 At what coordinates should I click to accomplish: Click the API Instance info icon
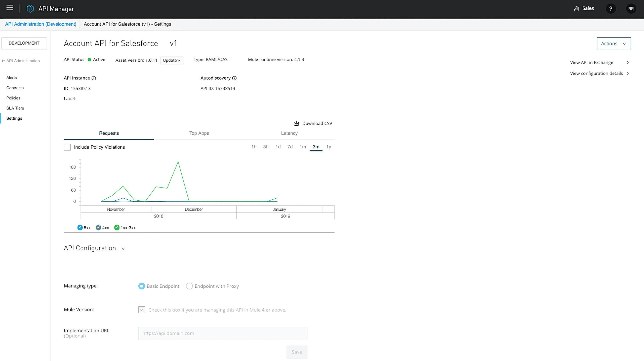94,78
